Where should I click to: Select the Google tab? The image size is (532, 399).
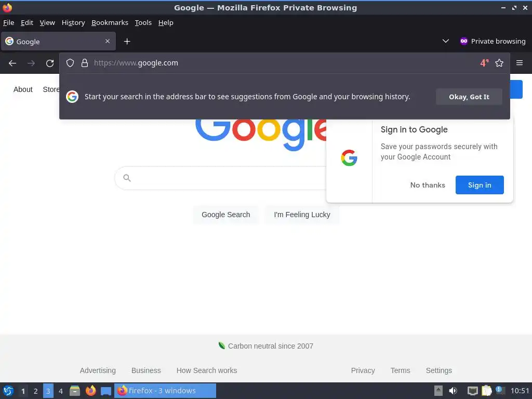pyautogui.click(x=58, y=42)
